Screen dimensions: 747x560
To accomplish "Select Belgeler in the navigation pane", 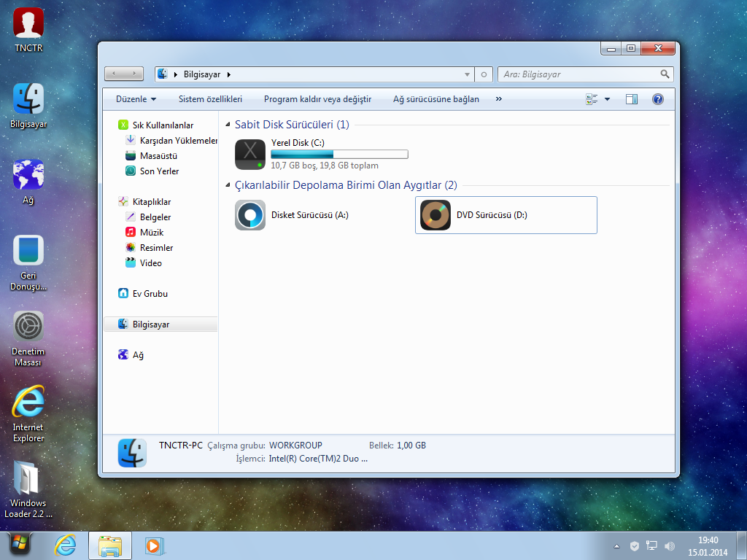I will (x=155, y=217).
